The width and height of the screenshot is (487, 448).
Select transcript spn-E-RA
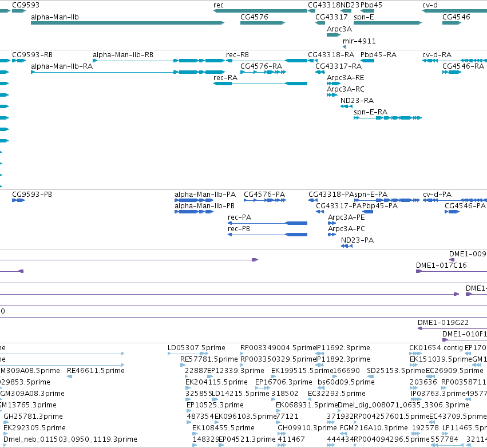tap(370, 112)
